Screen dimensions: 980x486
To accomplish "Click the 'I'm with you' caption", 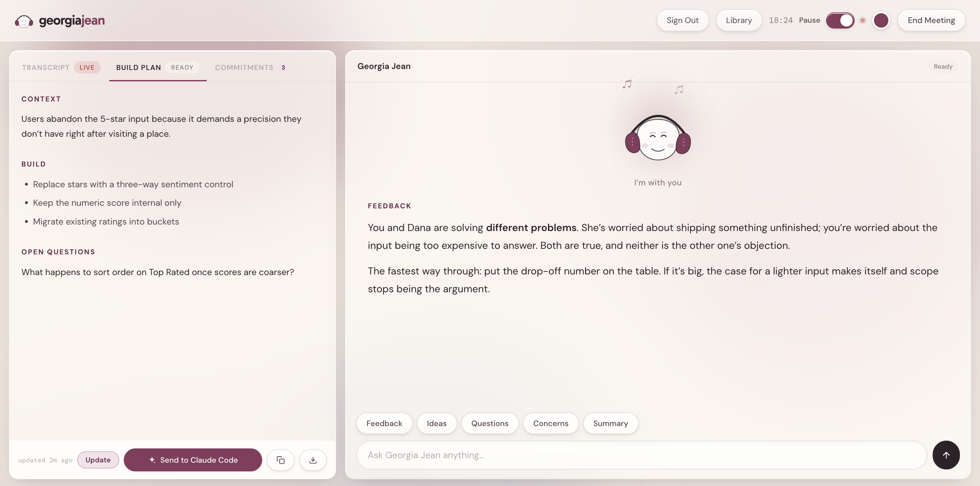I will (x=658, y=182).
